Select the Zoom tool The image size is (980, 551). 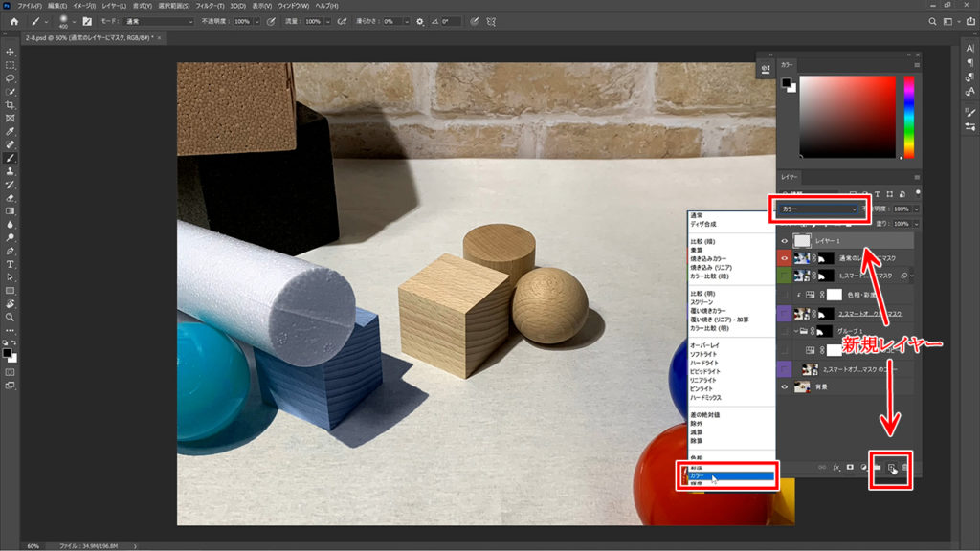11,317
